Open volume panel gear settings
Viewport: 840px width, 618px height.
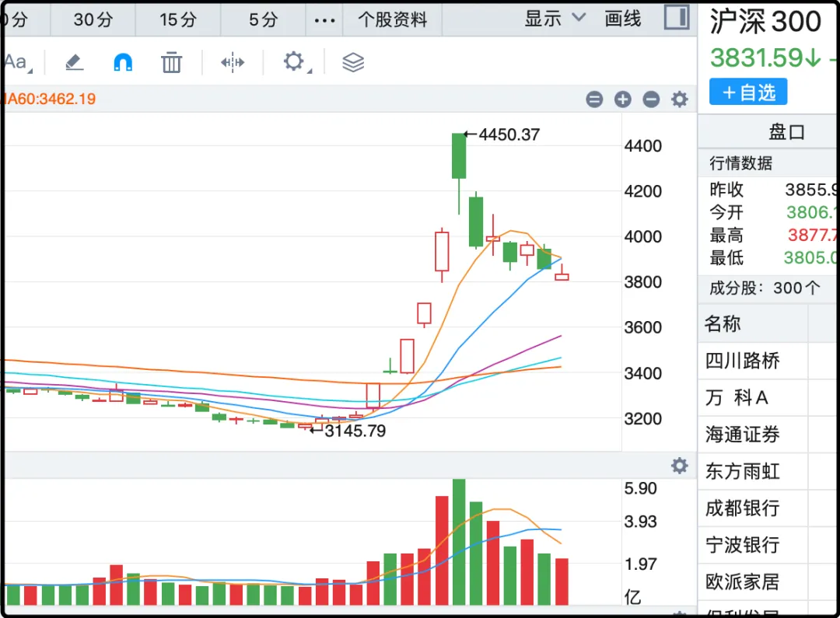pos(680,466)
